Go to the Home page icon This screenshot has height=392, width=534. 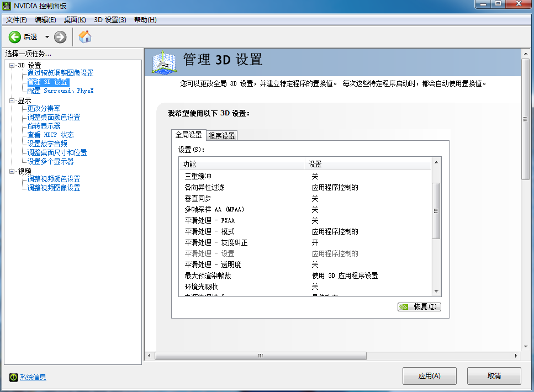click(85, 37)
